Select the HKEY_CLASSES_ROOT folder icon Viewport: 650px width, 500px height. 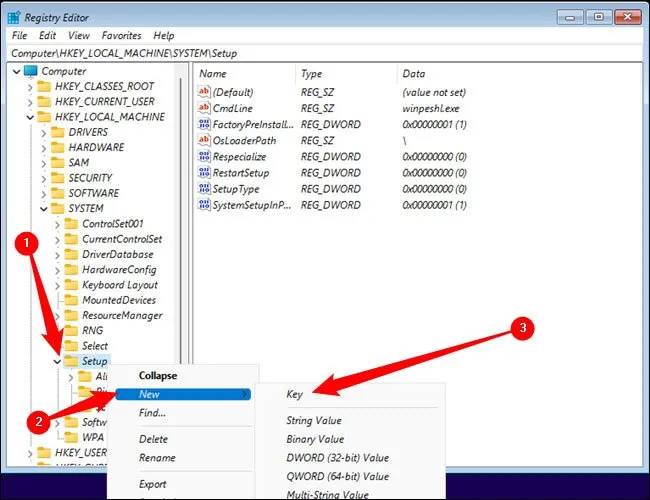43,87
